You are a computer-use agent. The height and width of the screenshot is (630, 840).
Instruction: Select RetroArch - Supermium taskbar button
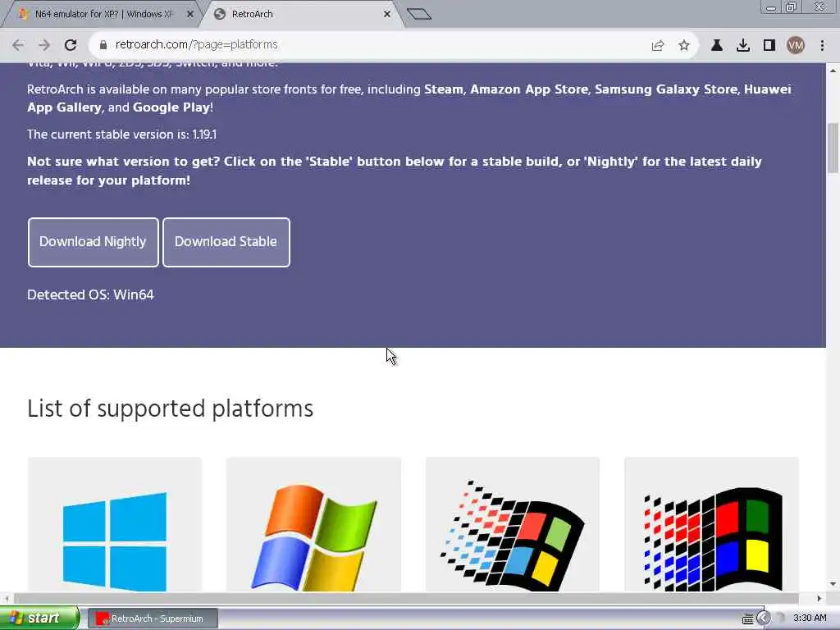(x=152, y=619)
